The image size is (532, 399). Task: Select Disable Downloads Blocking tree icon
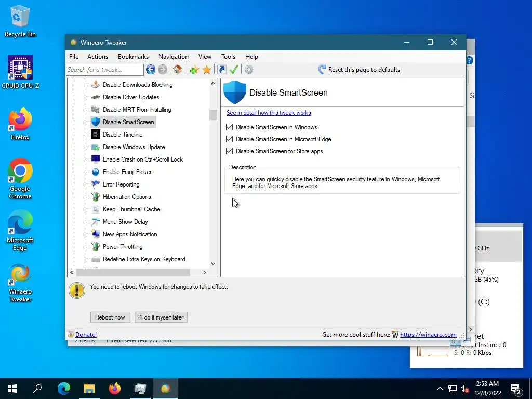click(96, 85)
